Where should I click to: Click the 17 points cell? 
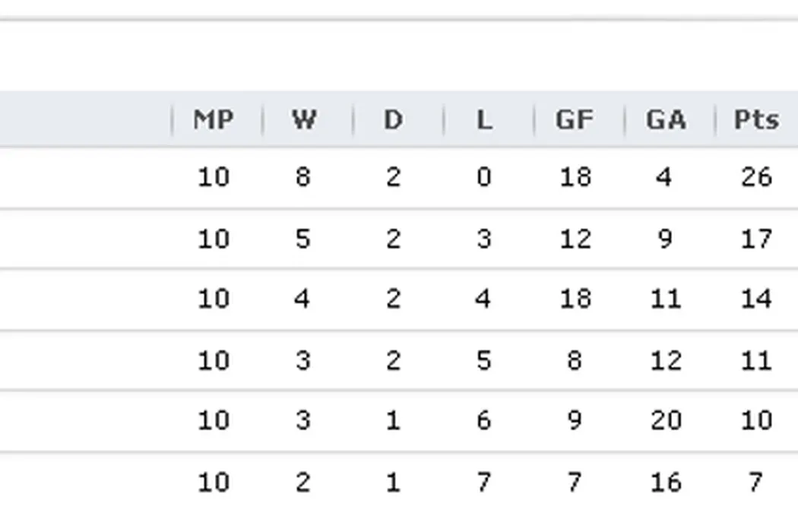(x=755, y=239)
